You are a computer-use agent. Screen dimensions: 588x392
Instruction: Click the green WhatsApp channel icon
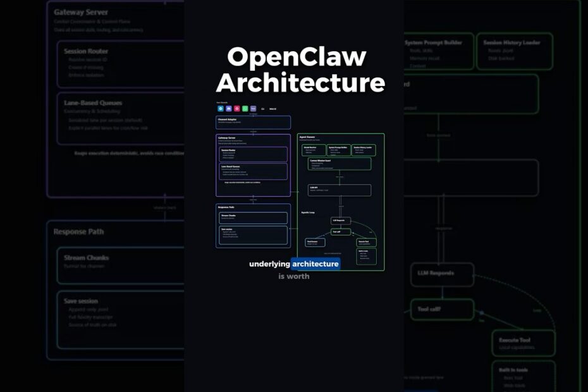[x=245, y=109]
